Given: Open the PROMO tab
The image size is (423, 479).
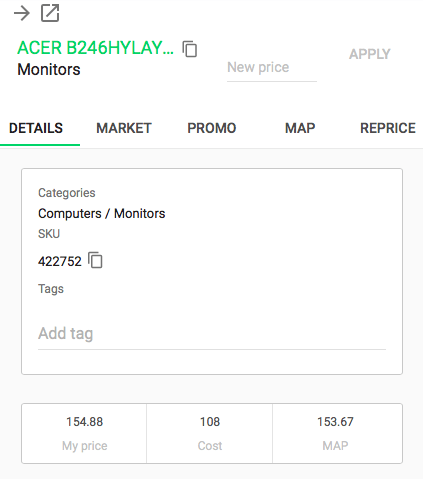Looking at the screenshot, I should click(212, 128).
